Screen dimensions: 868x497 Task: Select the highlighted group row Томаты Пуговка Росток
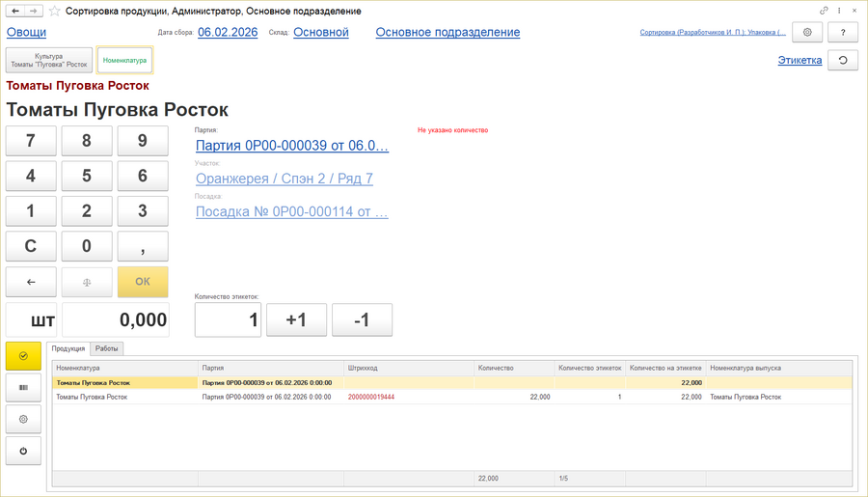coord(452,382)
